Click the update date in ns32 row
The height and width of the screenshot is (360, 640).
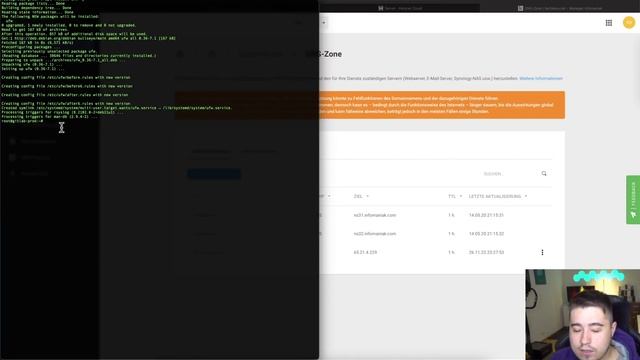point(486,234)
